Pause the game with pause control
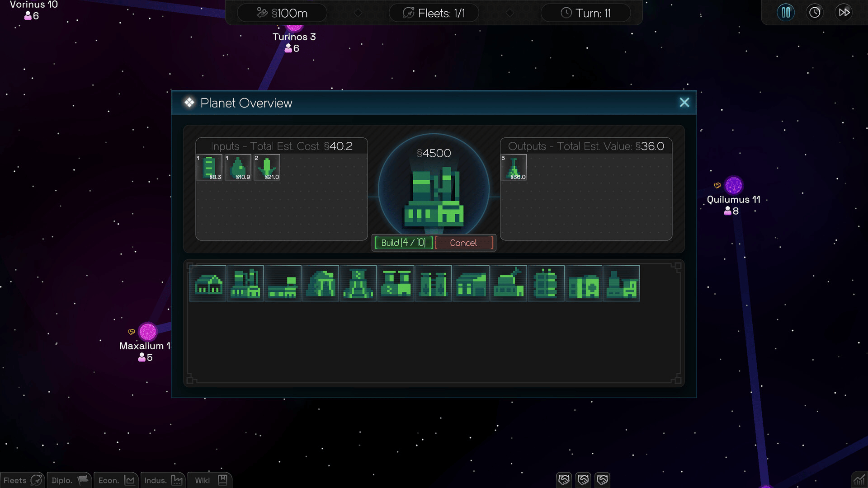This screenshot has height=488, width=868. 786,12
